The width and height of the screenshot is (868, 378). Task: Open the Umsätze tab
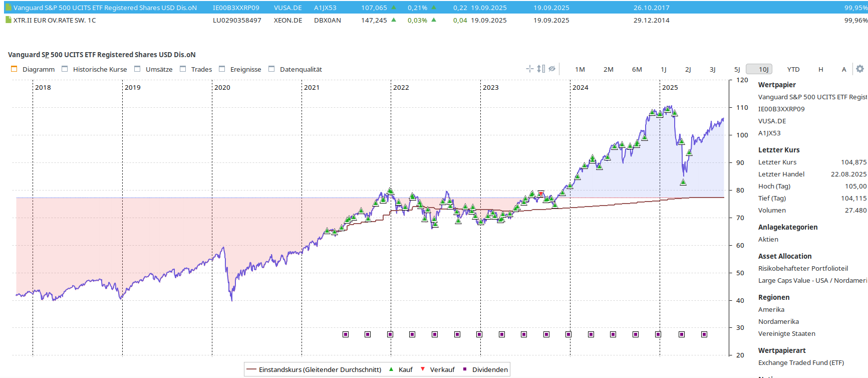[159, 69]
